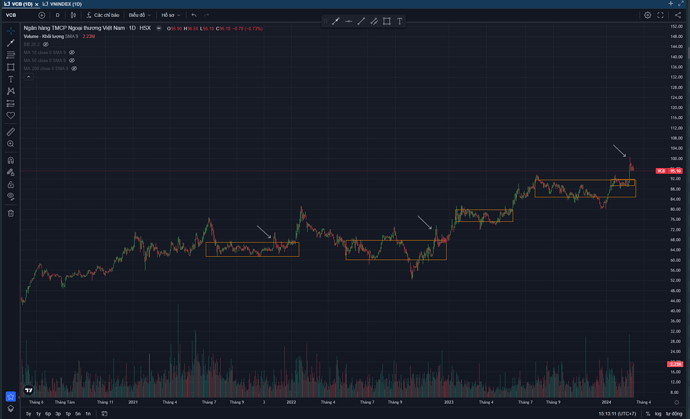690x419 pixels.
Task: Open the Fibonacci/gann tools in left sidebar
Action: point(11,55)
